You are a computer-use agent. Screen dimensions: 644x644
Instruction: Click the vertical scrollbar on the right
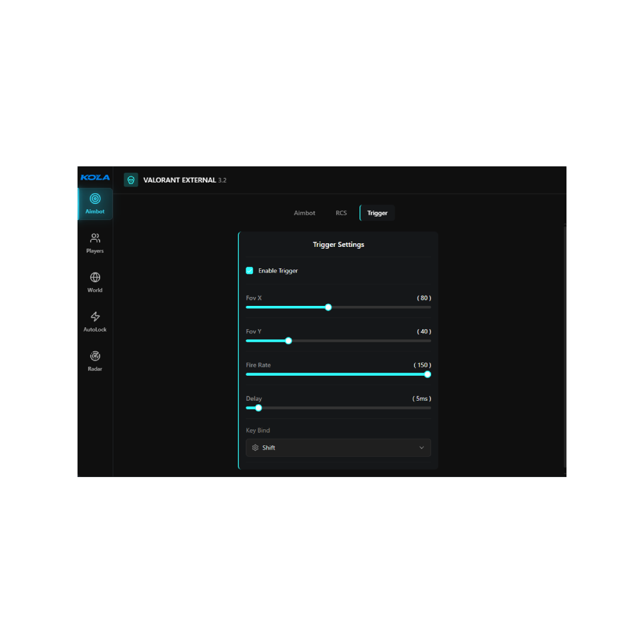564,346
